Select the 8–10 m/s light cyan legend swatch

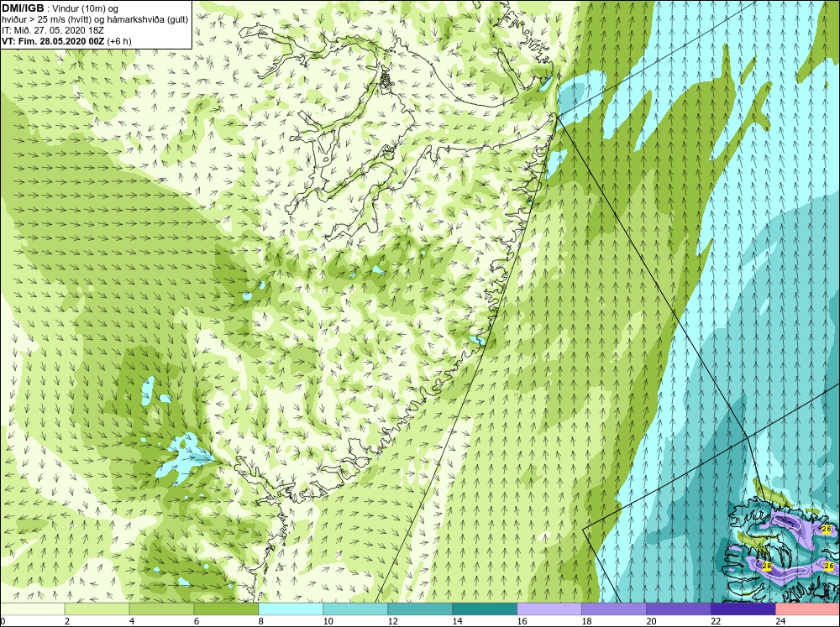pos(291,609)
